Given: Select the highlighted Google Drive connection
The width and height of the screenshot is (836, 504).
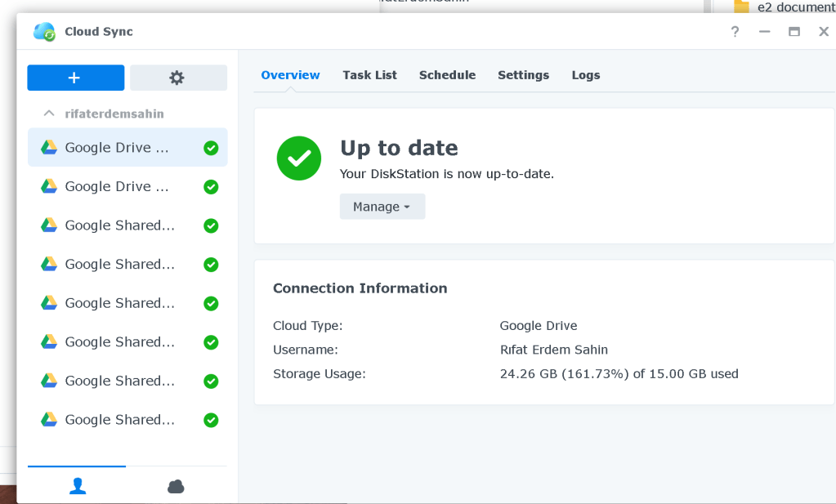Looking at the screenshot, I should (127, 148).
